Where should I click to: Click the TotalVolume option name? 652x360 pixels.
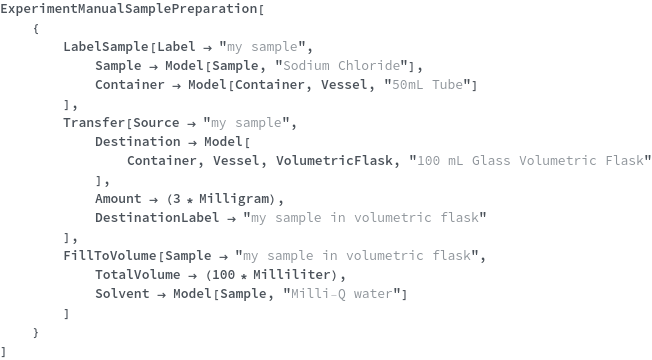coord(138,275)
